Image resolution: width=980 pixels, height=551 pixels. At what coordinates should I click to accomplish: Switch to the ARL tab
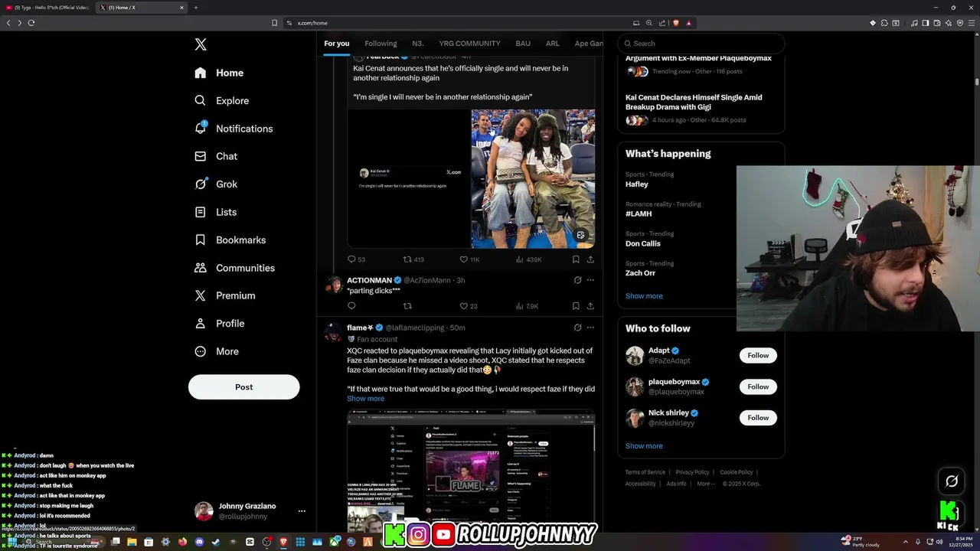[552, 44]
